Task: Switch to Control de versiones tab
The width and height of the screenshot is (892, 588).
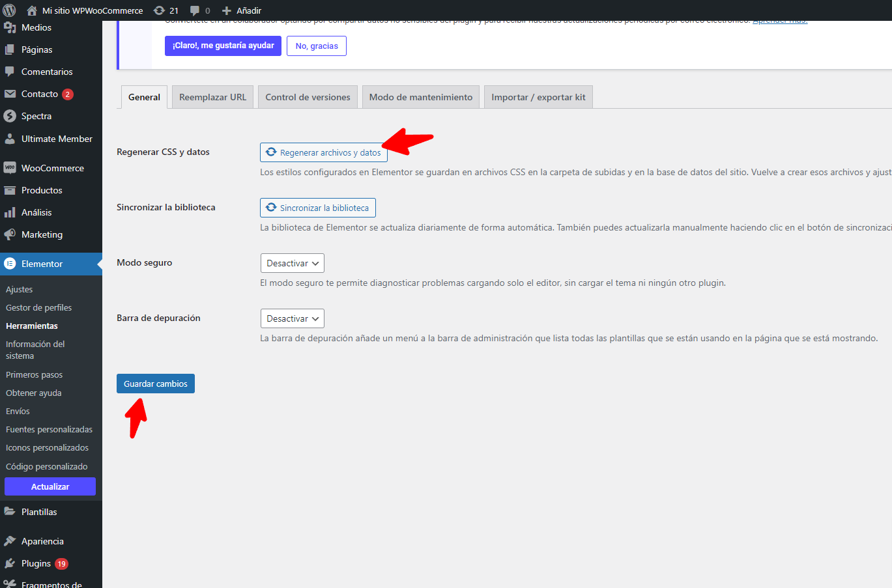Action: pos(308,97)
